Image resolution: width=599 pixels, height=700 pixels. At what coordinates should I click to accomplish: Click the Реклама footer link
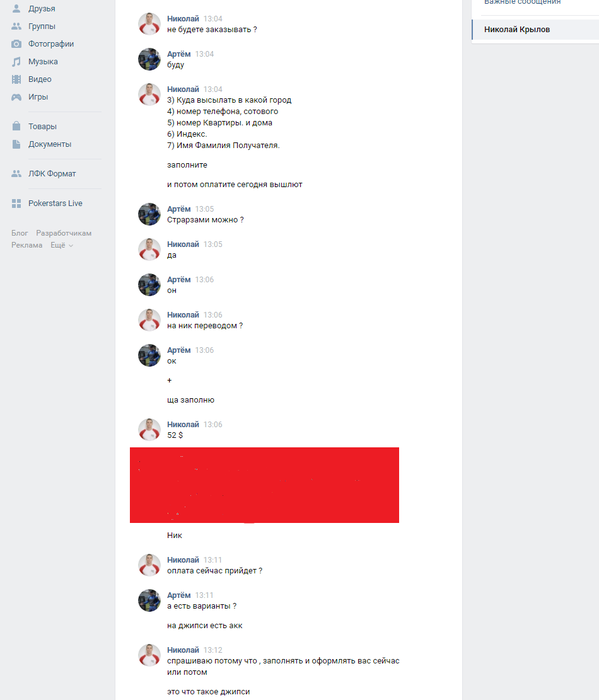[x=27, y=245]
